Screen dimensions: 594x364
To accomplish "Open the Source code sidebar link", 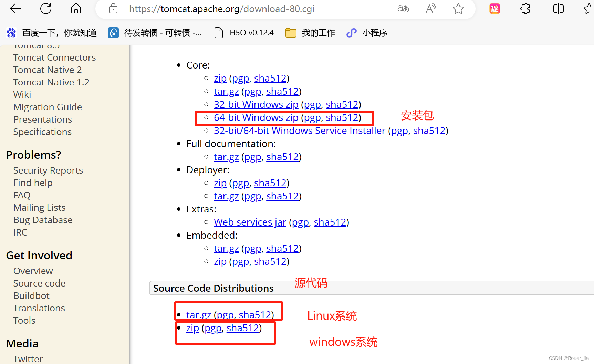I will click(x=39, y=283).
